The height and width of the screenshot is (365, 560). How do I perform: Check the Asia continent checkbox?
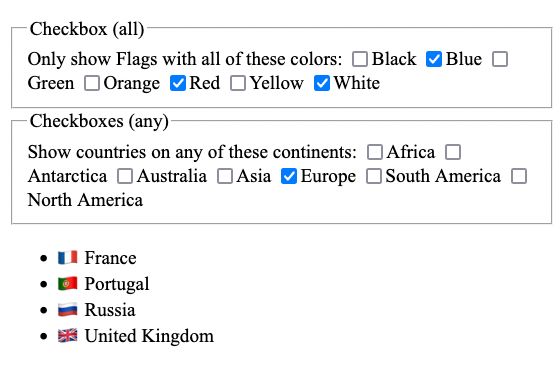click(x=225, y=176)
